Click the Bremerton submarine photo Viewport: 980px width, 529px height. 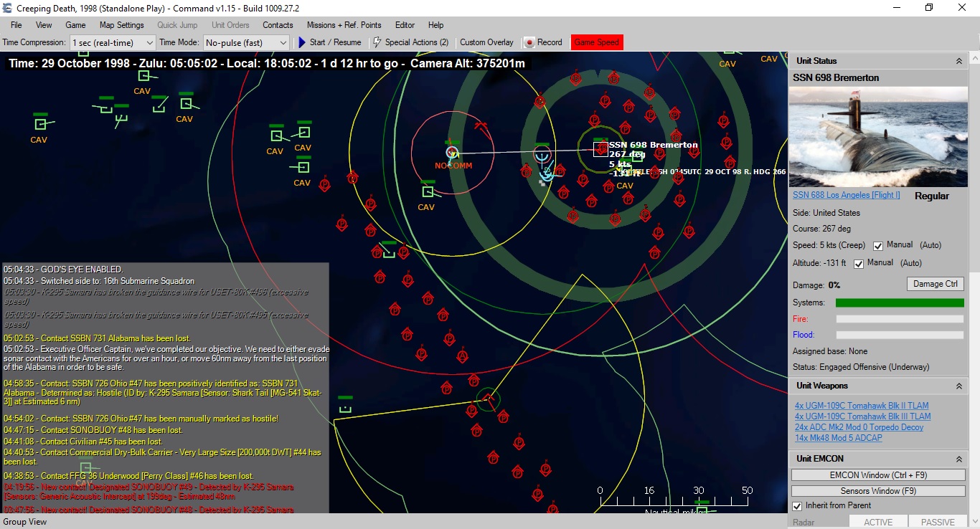coord(878,137)
